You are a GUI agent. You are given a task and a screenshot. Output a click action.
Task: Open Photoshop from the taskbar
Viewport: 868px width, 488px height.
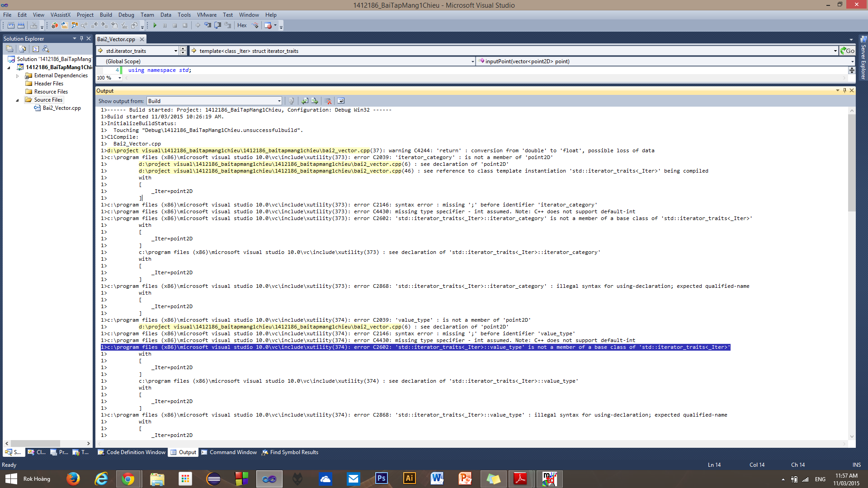tap(381, 479)
